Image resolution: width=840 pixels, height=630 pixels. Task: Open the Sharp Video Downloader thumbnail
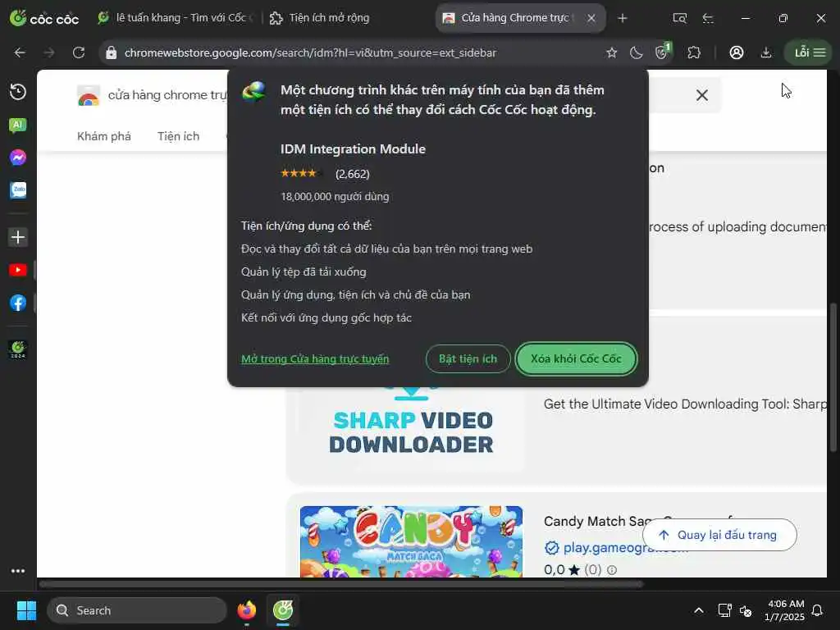(x=412, y=428)
